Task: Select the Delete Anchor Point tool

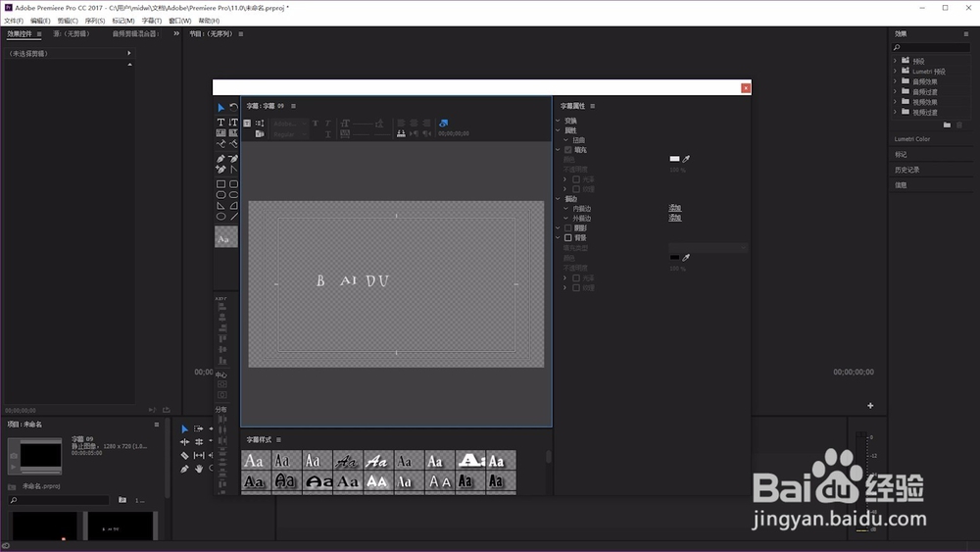Action: 233,159
